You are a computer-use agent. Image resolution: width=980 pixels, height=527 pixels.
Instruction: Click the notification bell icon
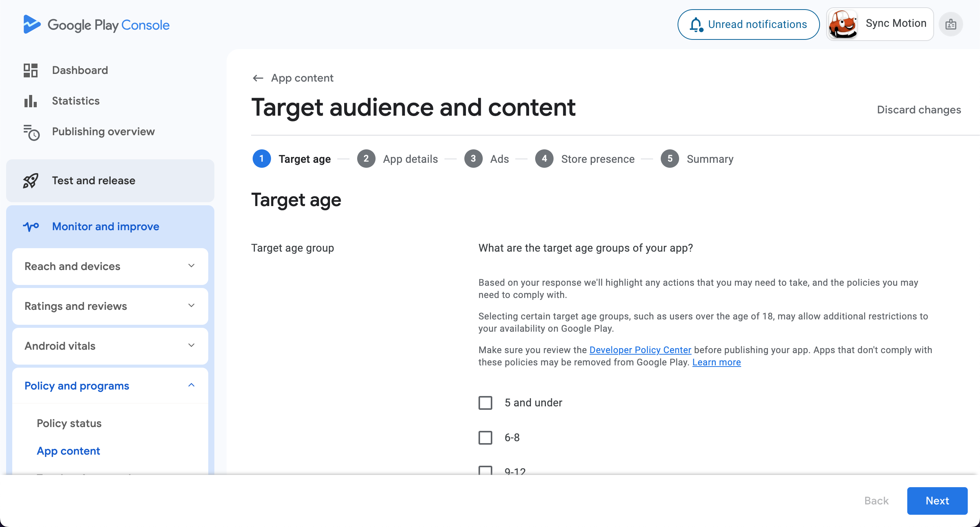[696, 25]
